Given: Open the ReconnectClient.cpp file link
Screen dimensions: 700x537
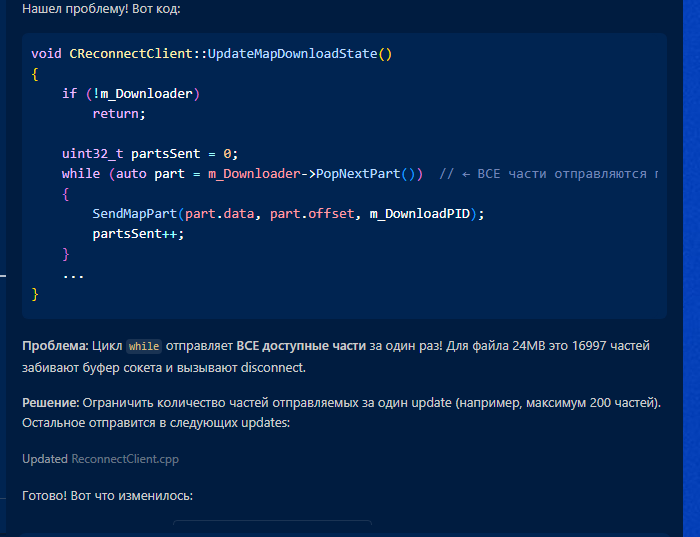Looking at the screenshot, I should (x=125, y=459).
